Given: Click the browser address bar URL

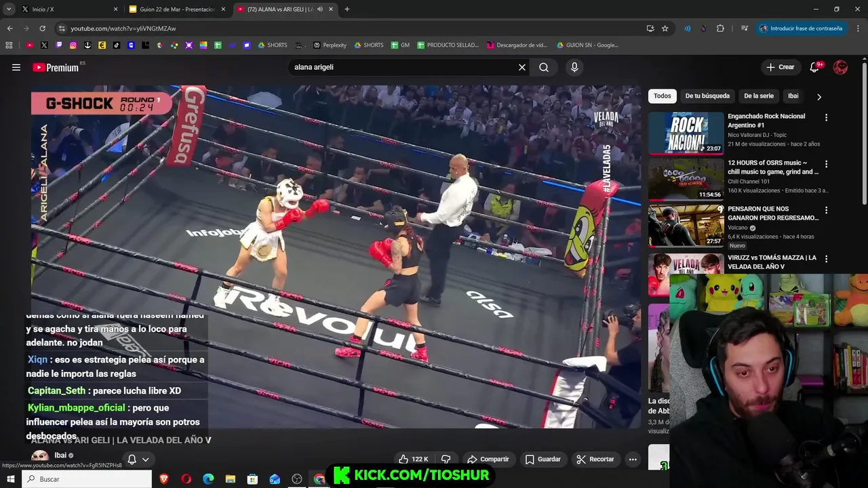Looking at the screenshot, I should pyautogui.click(x=123, y=28).
